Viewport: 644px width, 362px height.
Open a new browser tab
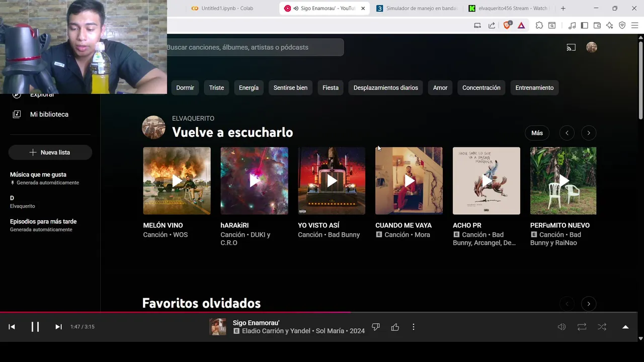coord(563,8)
